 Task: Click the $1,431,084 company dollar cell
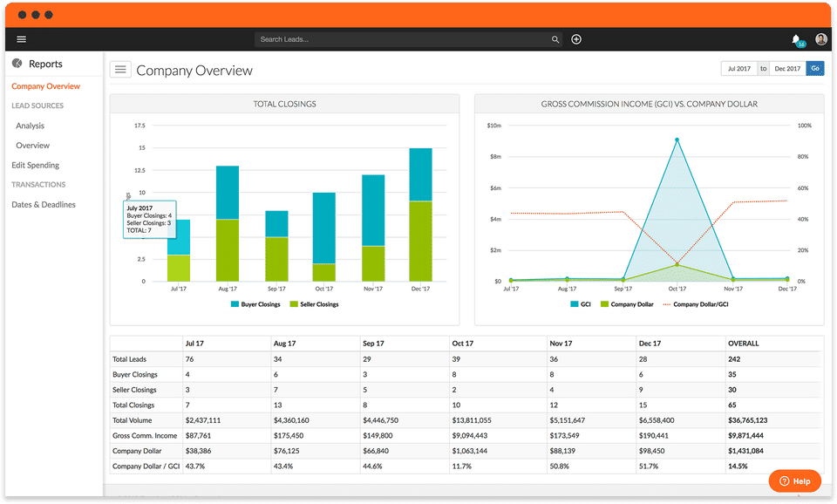[745, 451]
